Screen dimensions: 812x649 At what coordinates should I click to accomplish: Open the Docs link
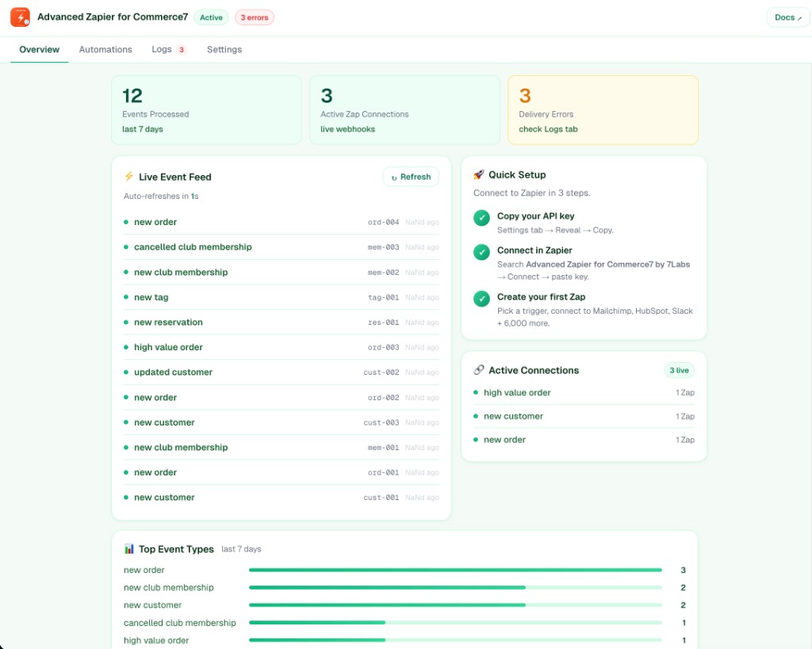click(x=787, y=17)
